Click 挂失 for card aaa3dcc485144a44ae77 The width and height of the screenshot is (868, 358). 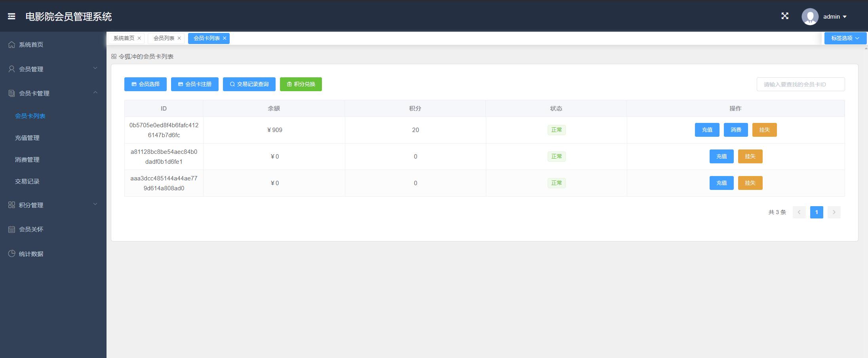[750, 183]
